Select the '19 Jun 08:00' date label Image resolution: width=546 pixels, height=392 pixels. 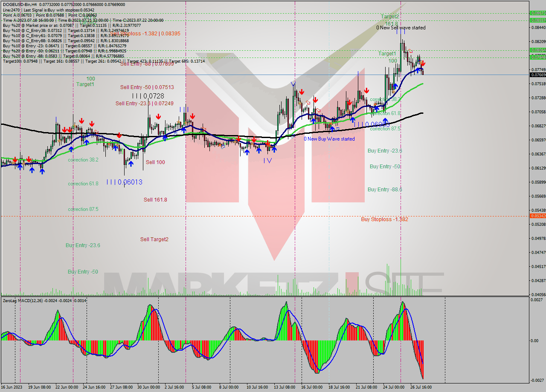[41, 387]
